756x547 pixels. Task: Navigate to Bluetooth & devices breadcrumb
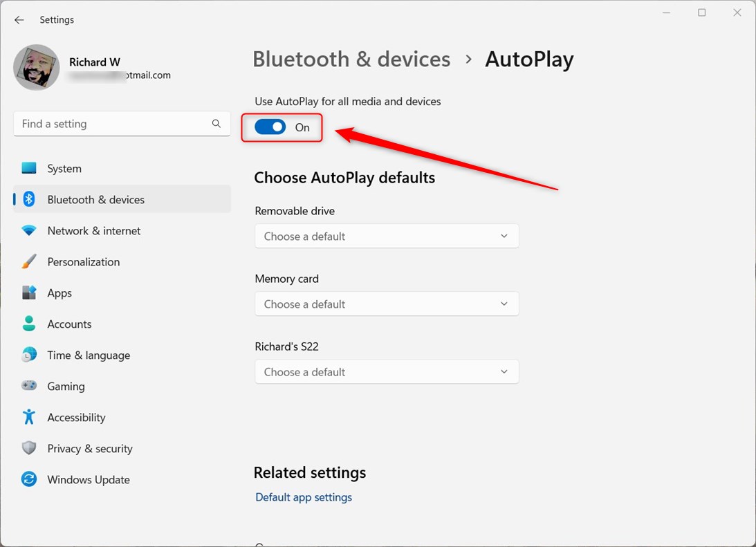pyautogui.click(x=351, y=59)
